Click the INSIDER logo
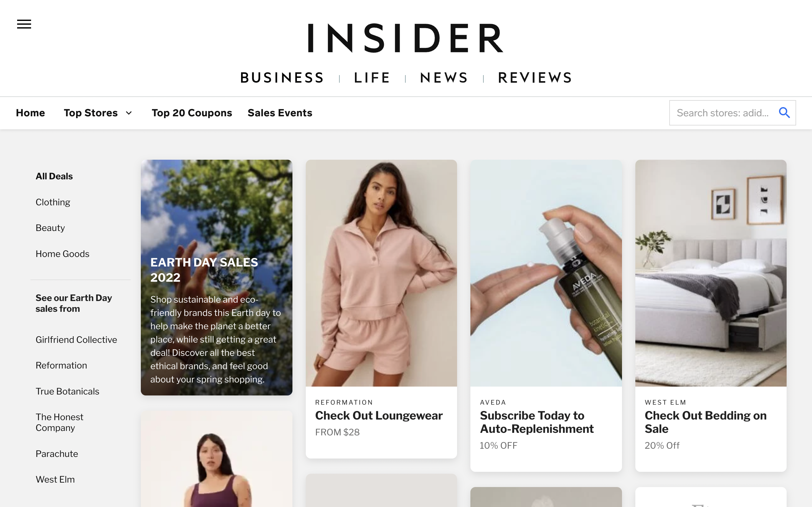The height and width of the screenshot is (507, 812). (x=406, y=38)
